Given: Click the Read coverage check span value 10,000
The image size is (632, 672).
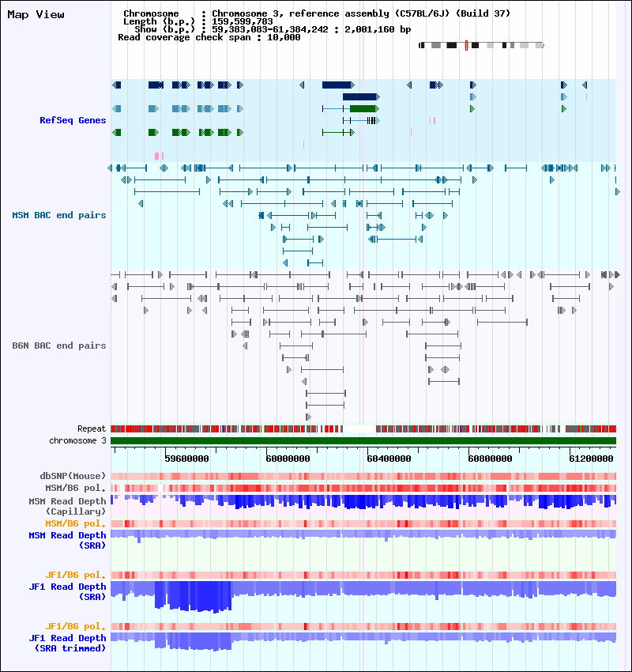Looking at the screenshot, I should pos(284,37).
